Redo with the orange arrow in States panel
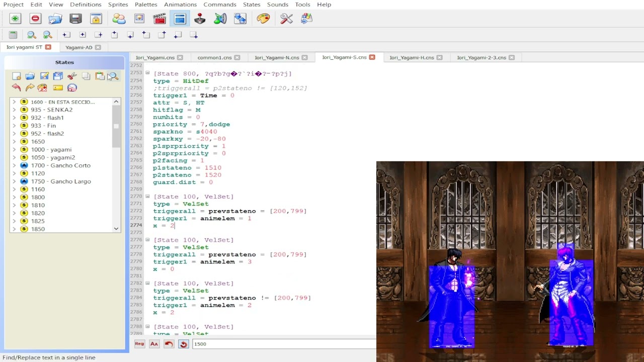Screen dimensions: 644x362 coord(30,88)
